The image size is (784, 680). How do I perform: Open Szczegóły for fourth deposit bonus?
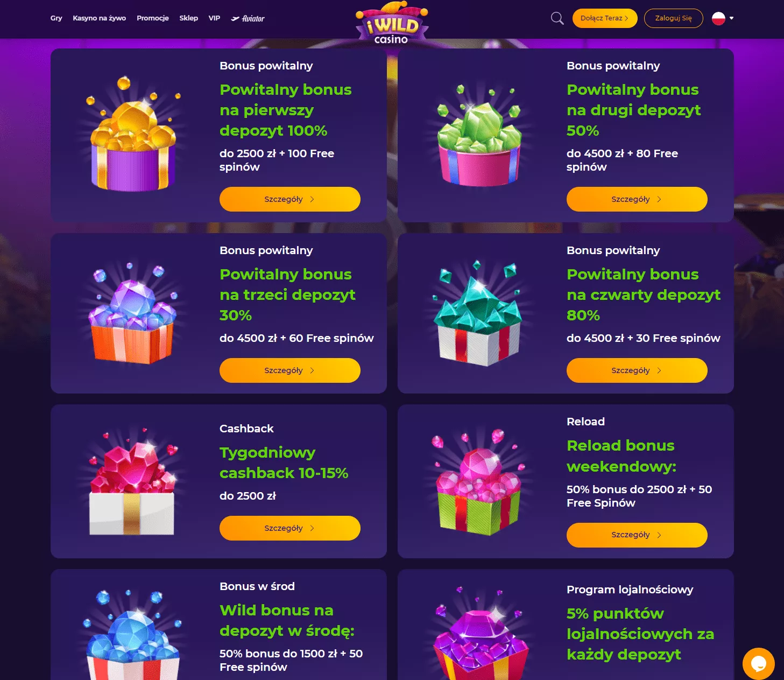[x=637, y=370]
